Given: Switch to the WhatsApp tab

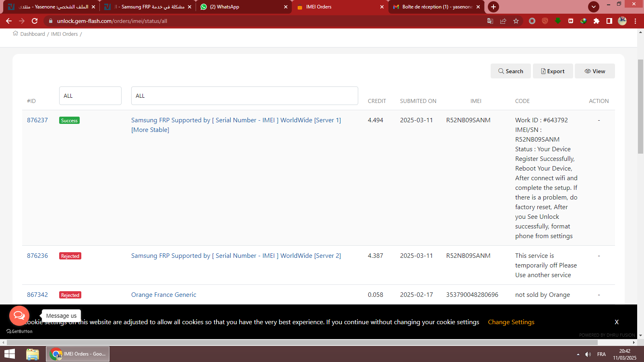Looking at the screenshot, I should [244, 7].
